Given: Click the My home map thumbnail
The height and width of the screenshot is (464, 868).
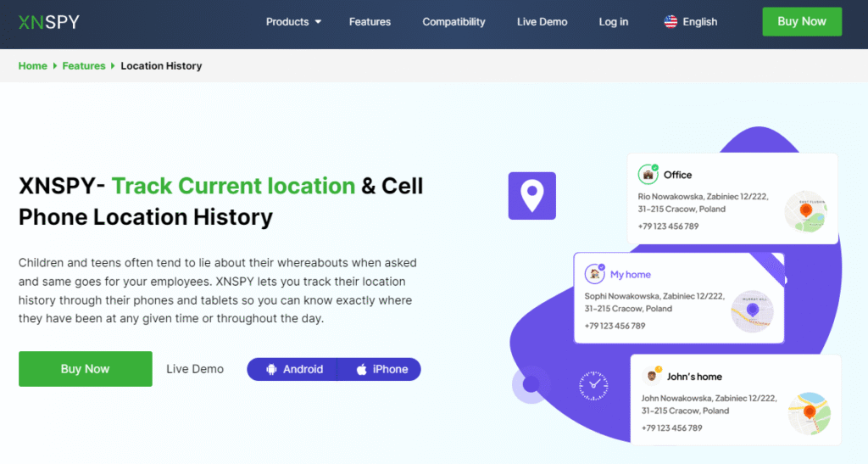Looking at the screenshot, I should [x=752, y=311].
